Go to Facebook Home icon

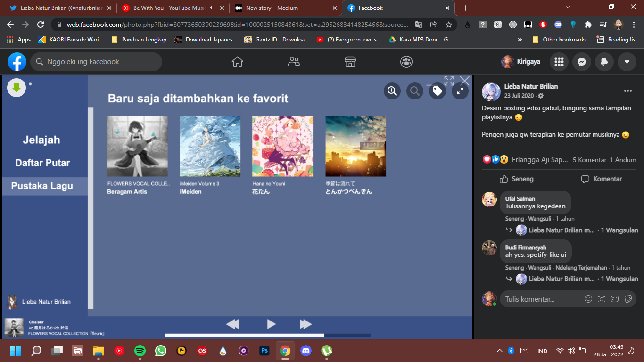pos(238,62)
